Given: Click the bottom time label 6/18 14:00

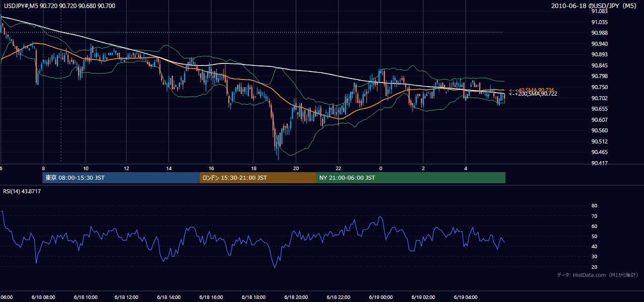Looking at the screenshot, I should tap(169, 297).
